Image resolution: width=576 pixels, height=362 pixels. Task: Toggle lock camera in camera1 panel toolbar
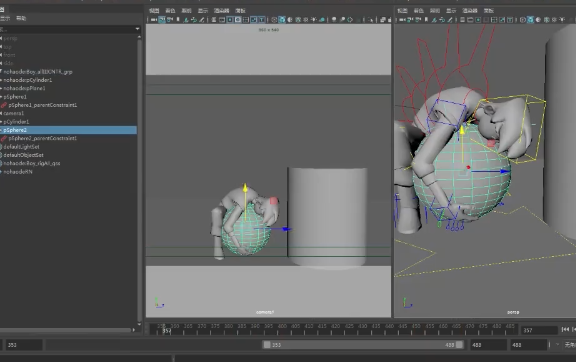click(x=162, y=20)
